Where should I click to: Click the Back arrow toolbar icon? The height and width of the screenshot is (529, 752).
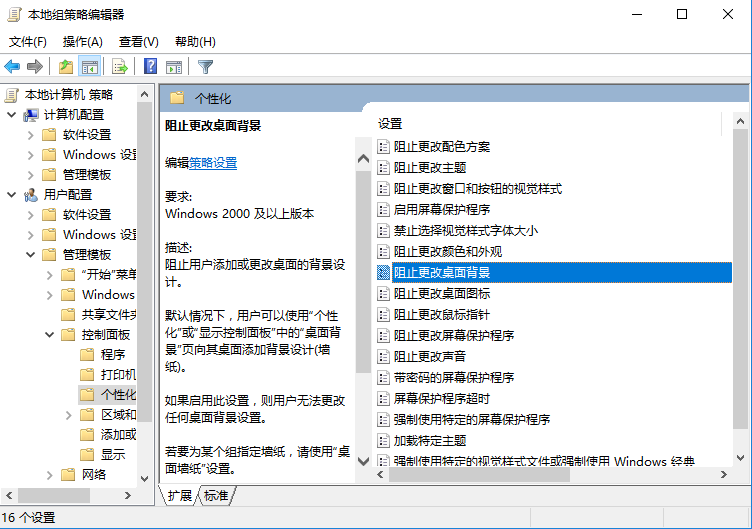point(12,66)
